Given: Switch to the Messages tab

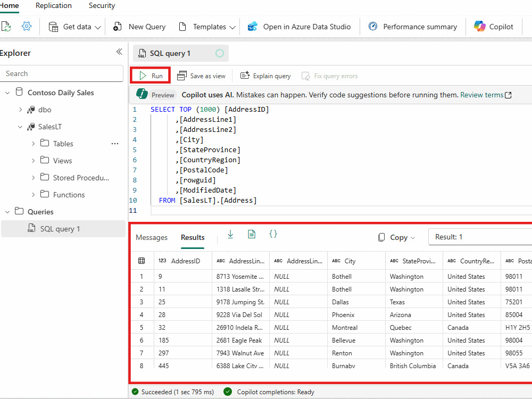Looking at the screenshot, I should [152, 237].
